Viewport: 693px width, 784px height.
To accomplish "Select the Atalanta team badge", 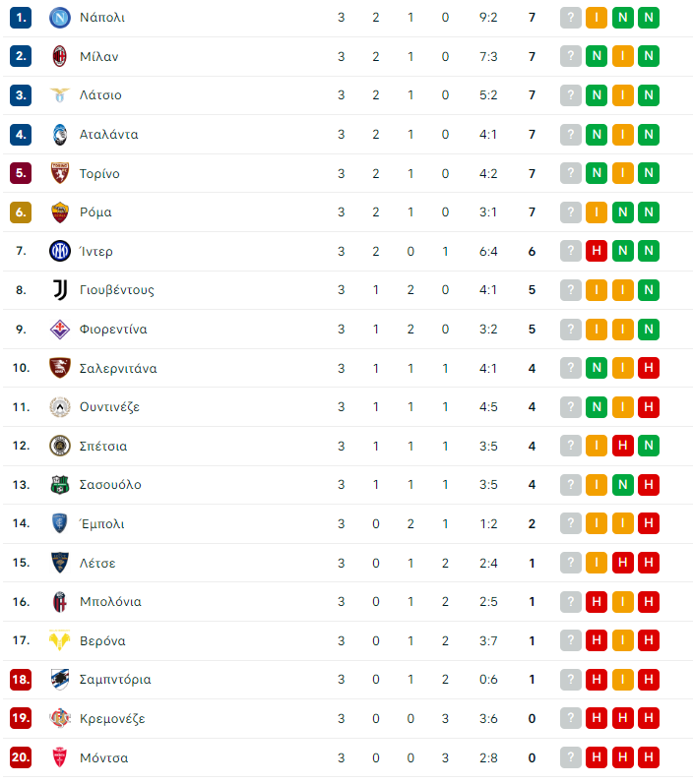I will [59, 135].
